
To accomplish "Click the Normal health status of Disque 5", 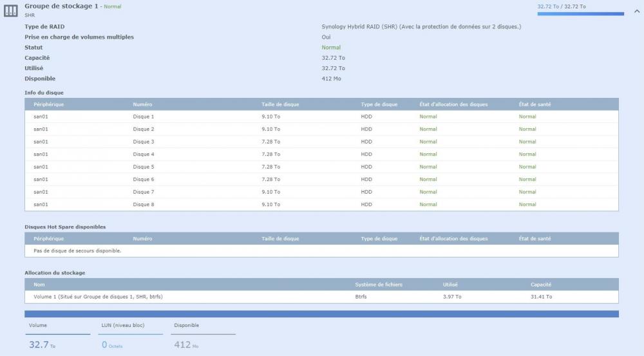I will 527,167.
